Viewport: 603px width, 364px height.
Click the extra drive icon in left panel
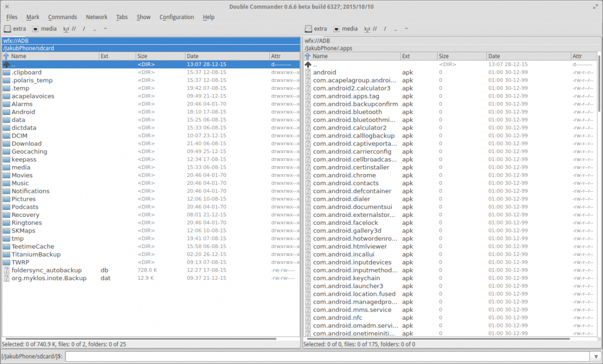coord(8,29)
